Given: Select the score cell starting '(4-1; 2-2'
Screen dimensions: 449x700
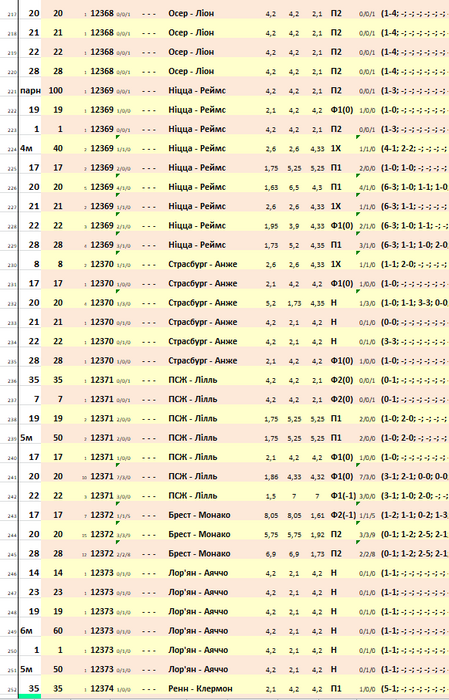Looking at the screenshot, I should point(414,148).
